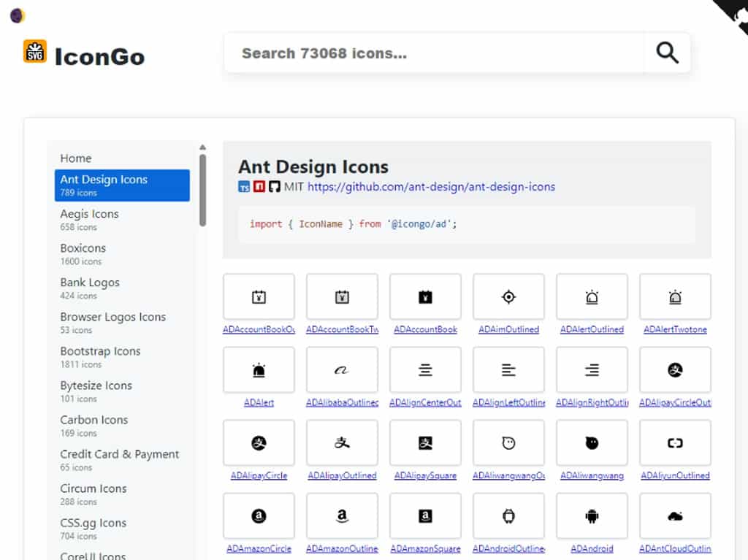Choose the ADAlignLeftOutlined icon tile
The width and height of the screenshot is (748, 560).
click(508, 369)
